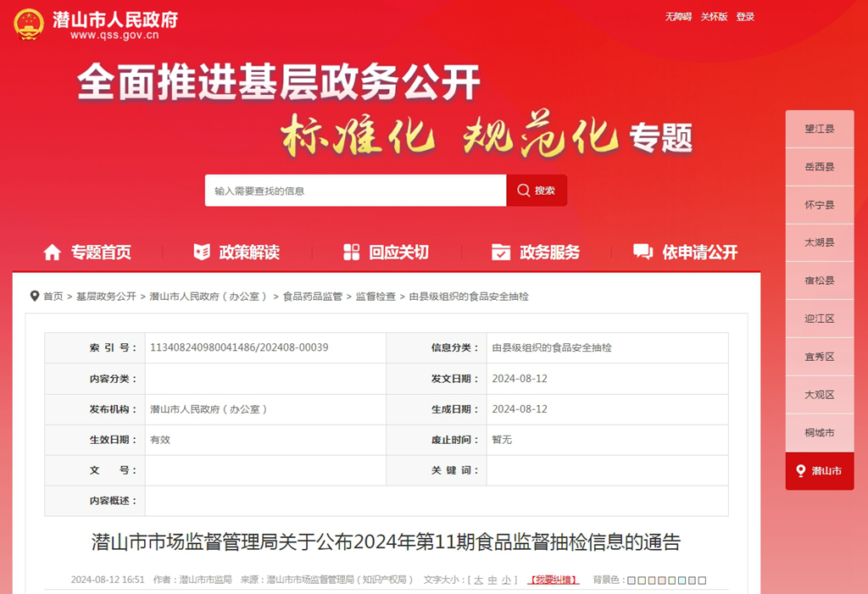Select 迎江区 in the region sidebar
This screenshot has width=868, height=594.
pyautogui.click(x=820, y=319)
